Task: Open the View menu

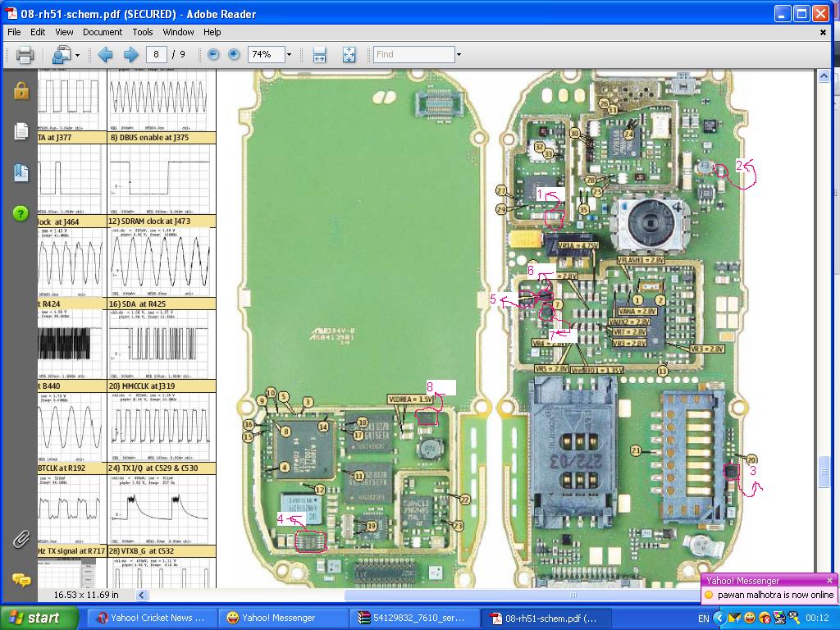Action: [64, 32]
